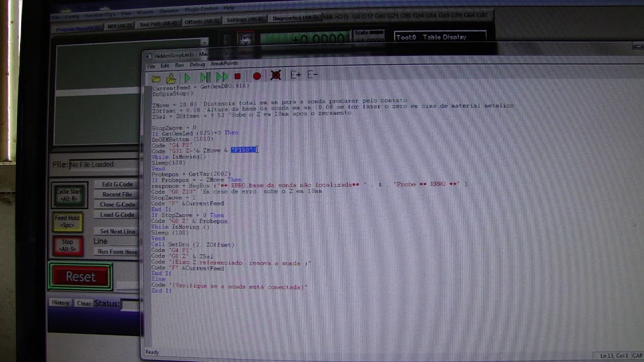The image size is (644, 362).
Task: Open the Mach3 Help menu
Action: [x=229, y=8]
